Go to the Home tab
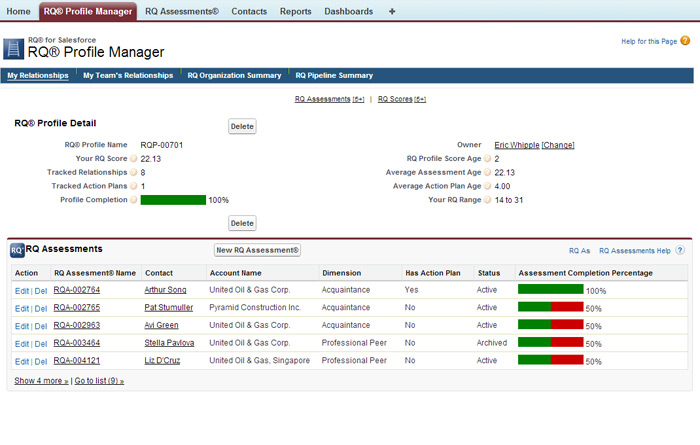Screen dimensions: 700x445 (x=18, y=12)
